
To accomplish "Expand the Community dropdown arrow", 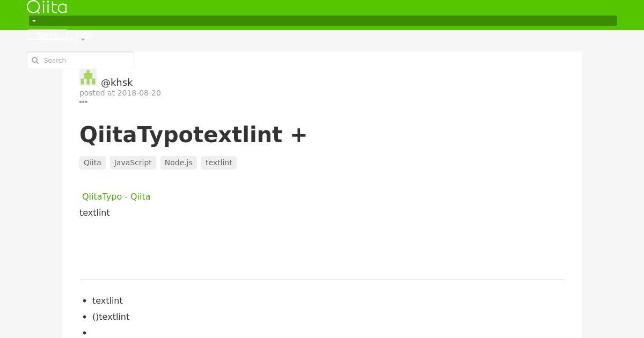I will click(x=83, y=40).
